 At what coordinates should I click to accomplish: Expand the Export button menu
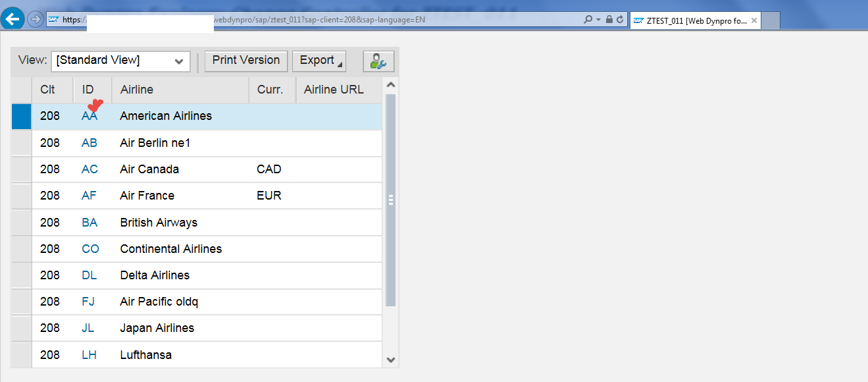[319, 61]
